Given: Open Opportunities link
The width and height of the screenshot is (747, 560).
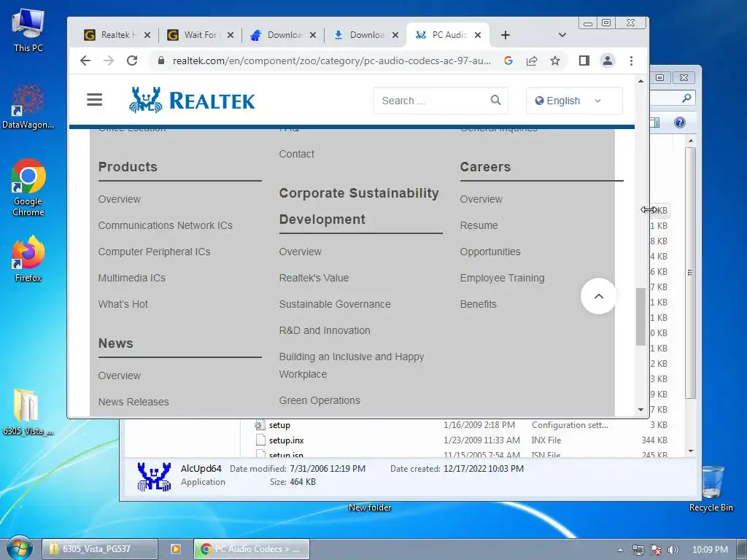Looking at the screenshot, I should coord(490,252).
